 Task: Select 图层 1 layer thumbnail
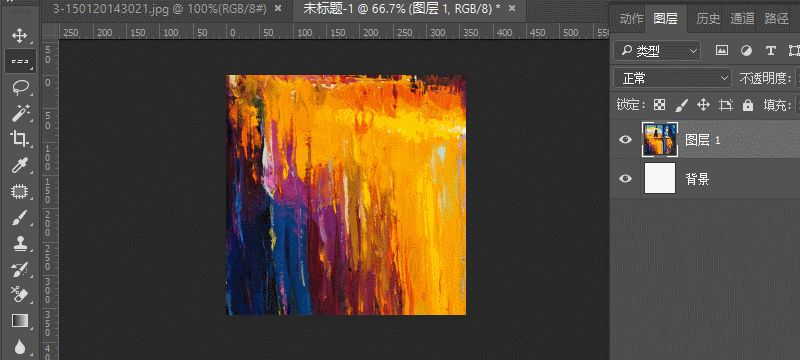(660, 140)
